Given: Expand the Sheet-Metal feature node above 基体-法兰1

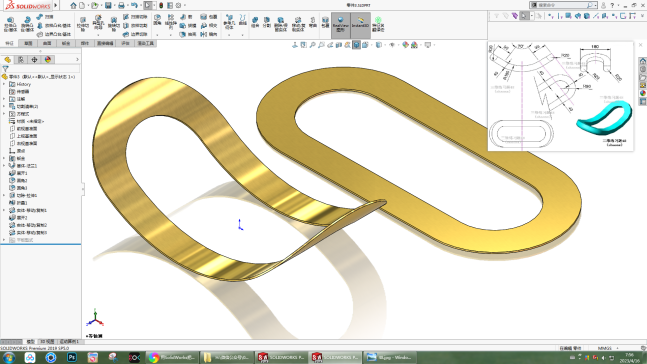Looking at the screenshot, I should (x=5, y=158).
